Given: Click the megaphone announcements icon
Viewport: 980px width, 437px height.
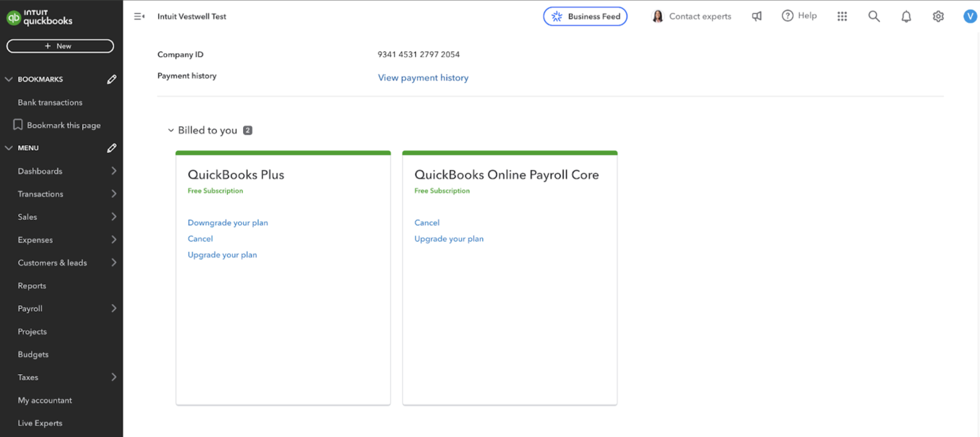Looking at the screenshot, I should point(757,16).
